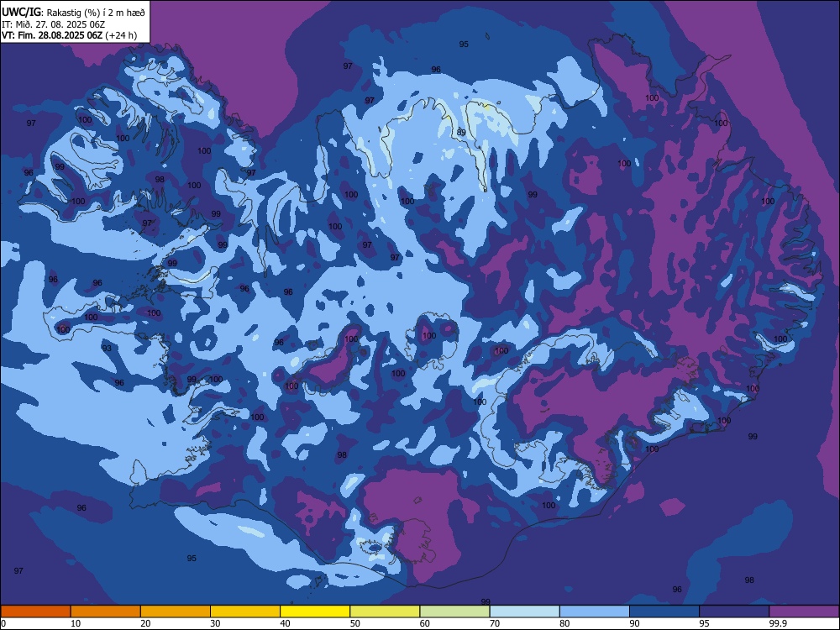Click the '0' legend scale label
The height and width of the screenshot is (630, 840).
pos(3,623)
